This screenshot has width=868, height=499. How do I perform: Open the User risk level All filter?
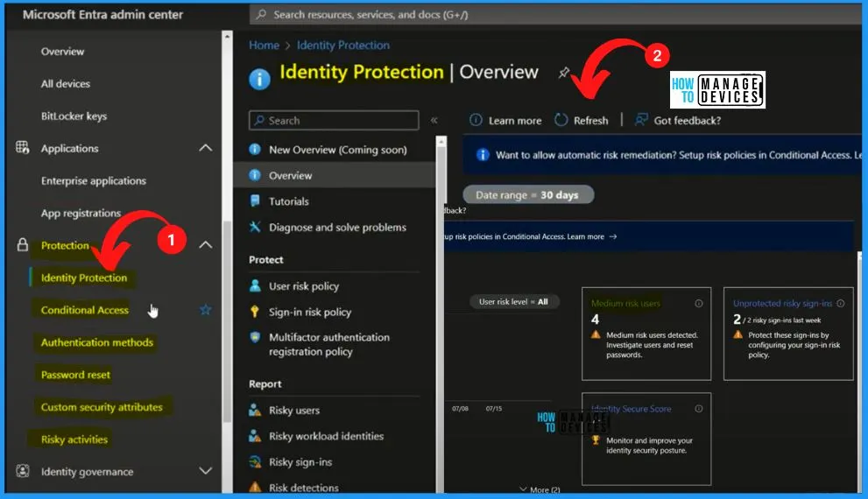point(513,301)
